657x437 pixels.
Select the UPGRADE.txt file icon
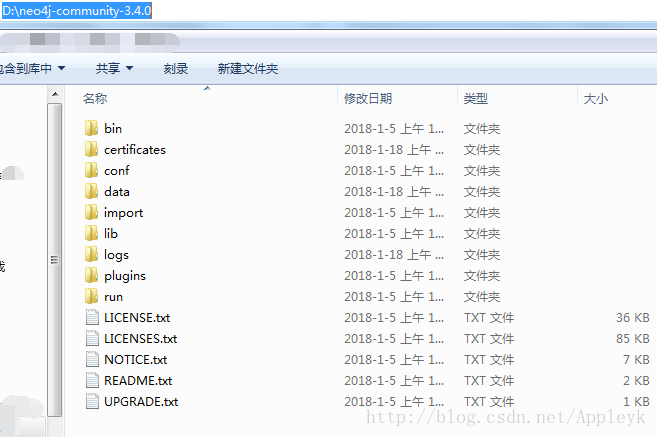[92, 401]
